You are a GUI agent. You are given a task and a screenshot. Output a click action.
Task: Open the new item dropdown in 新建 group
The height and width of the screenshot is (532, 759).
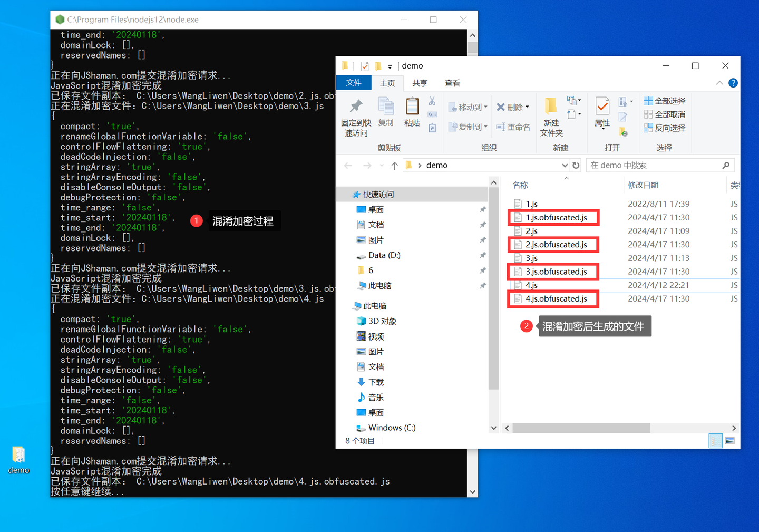tap(574, 100)
